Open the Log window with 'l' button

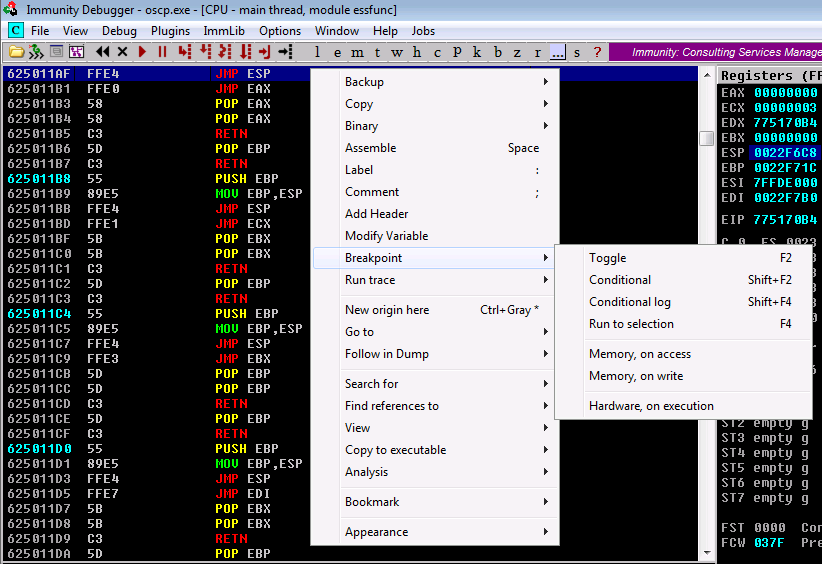(x=317, y=52)
